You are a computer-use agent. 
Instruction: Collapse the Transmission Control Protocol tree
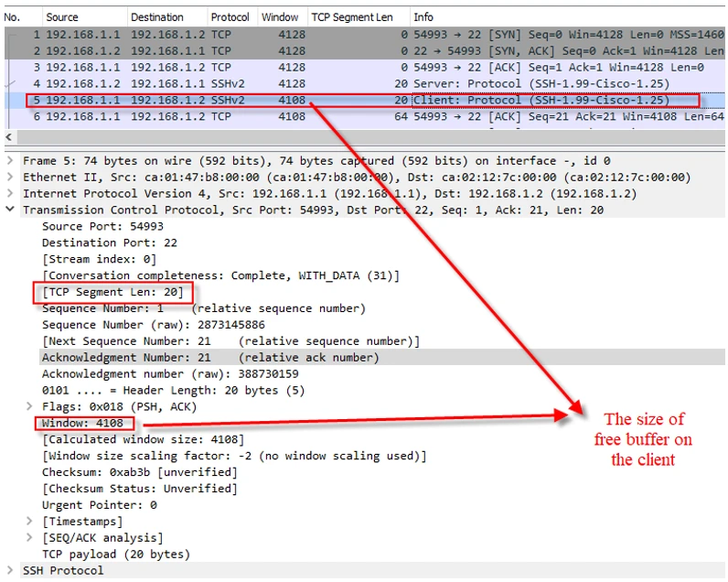10,210
